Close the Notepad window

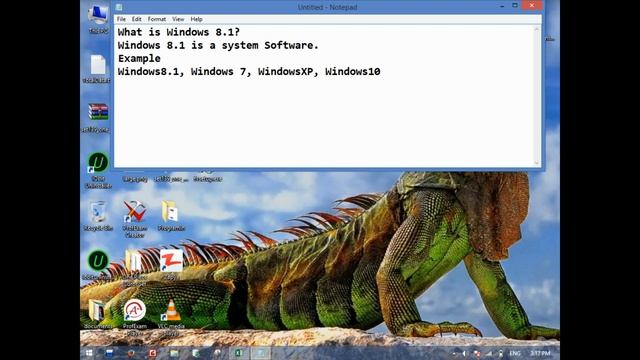click(x=532, y=6)
